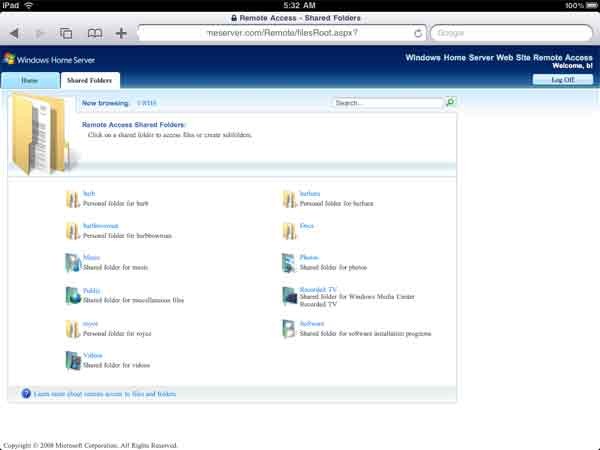This screenshot has width=600, height=450.
Task: Click the Recorded TV folder icon
Action: (289, 296)
